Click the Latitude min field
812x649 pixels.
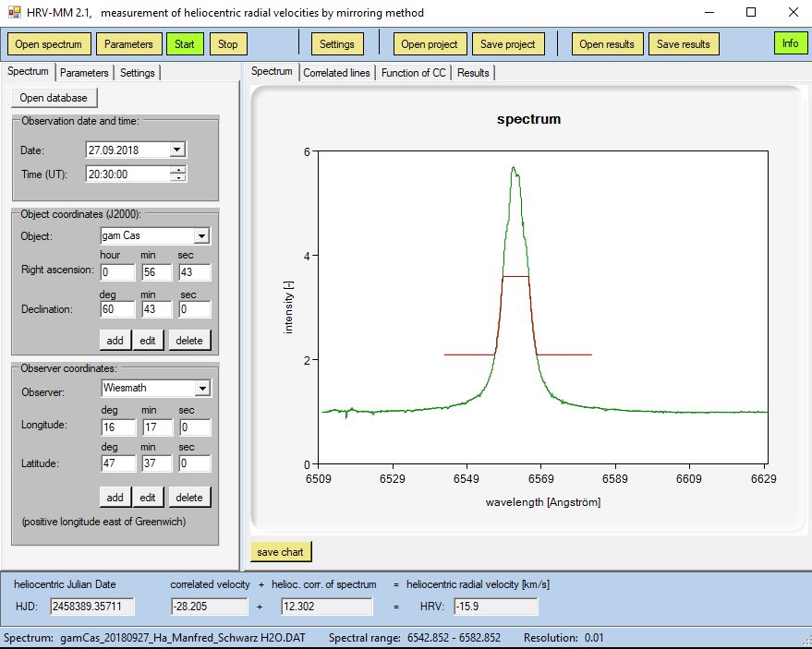tap(157, 463)
